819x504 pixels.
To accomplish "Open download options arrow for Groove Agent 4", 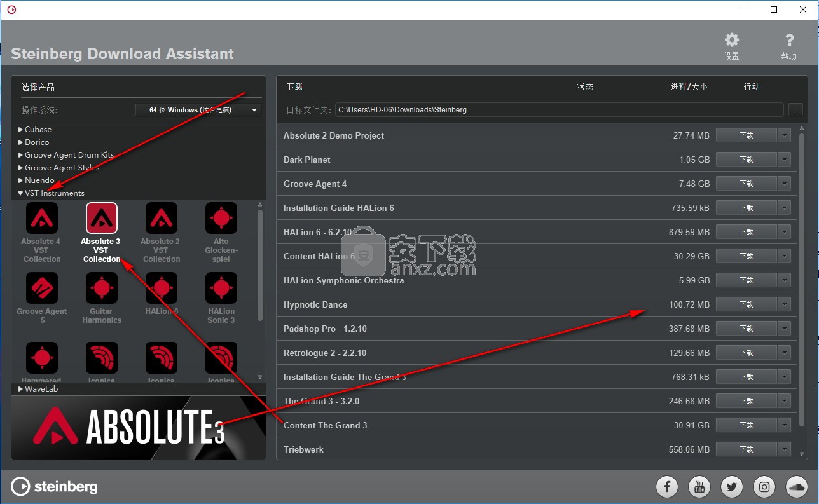I will click(x=785, y=184).
